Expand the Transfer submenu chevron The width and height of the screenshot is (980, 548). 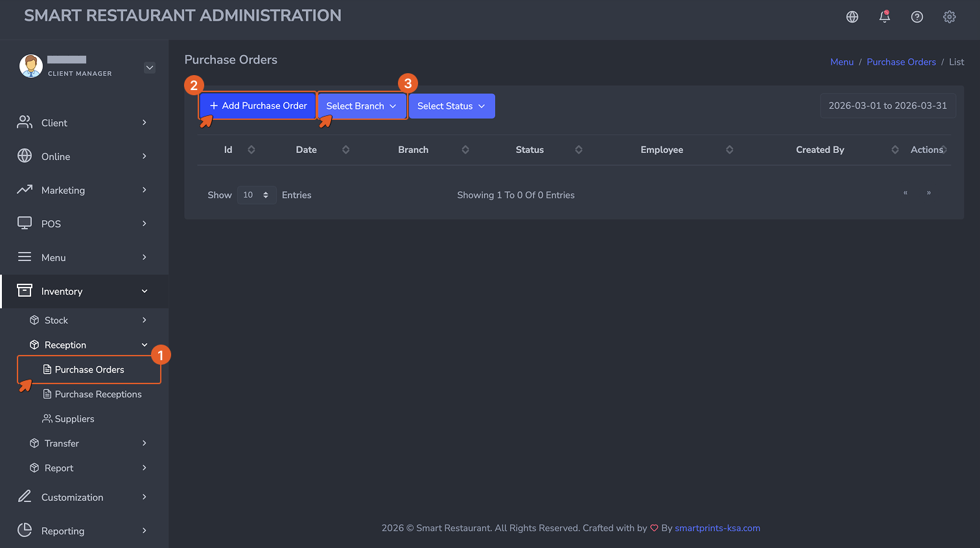(x=145, y=443)
